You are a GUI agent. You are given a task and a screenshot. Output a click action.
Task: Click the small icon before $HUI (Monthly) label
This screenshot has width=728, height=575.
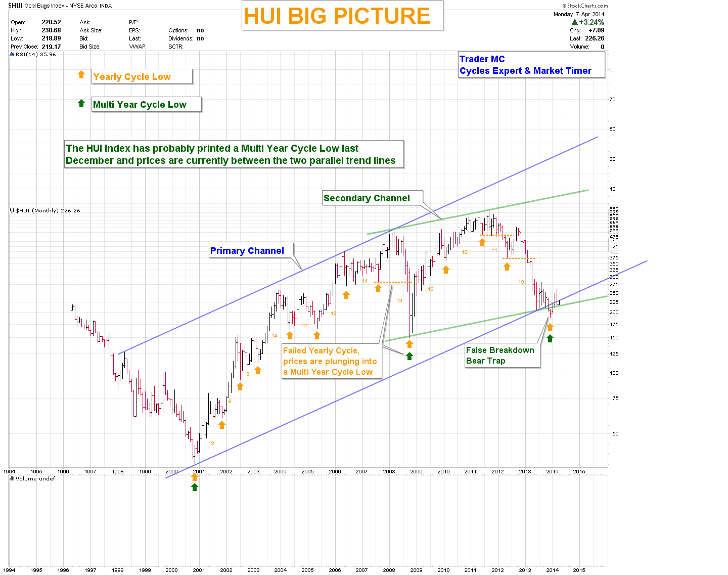click(x=12, y=210)
